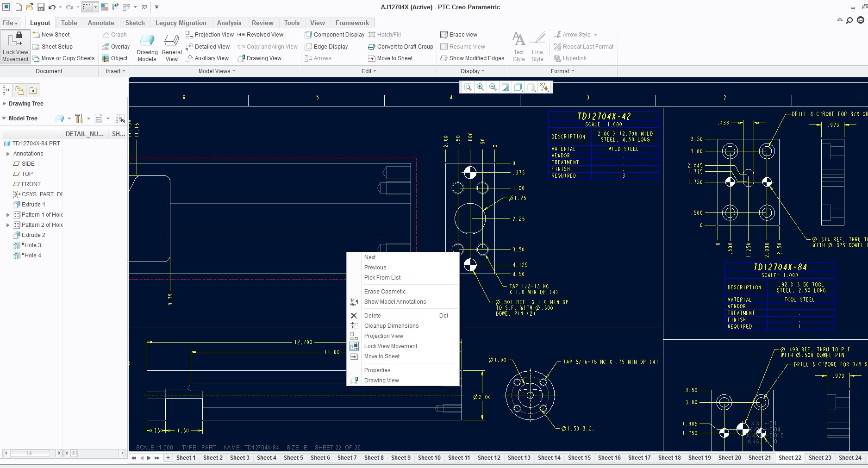Expand the Pattern 2 of Hole node
868x468 pixels.
(x=8, y=225)
